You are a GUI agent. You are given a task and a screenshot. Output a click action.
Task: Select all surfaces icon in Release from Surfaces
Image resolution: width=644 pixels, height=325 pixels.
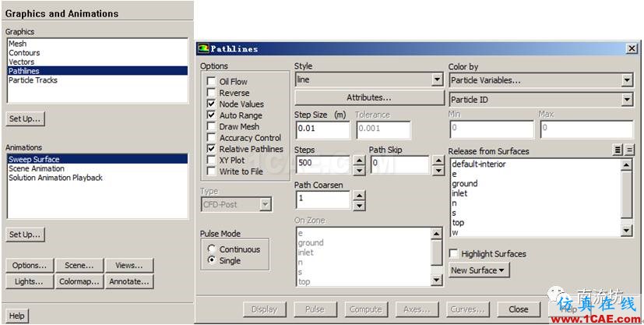[618, 150]
